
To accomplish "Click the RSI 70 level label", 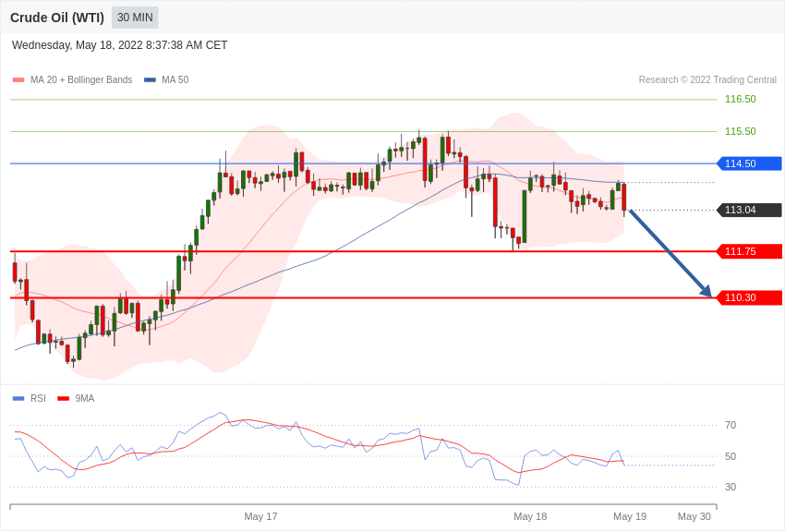I will [x=731, y=425].
